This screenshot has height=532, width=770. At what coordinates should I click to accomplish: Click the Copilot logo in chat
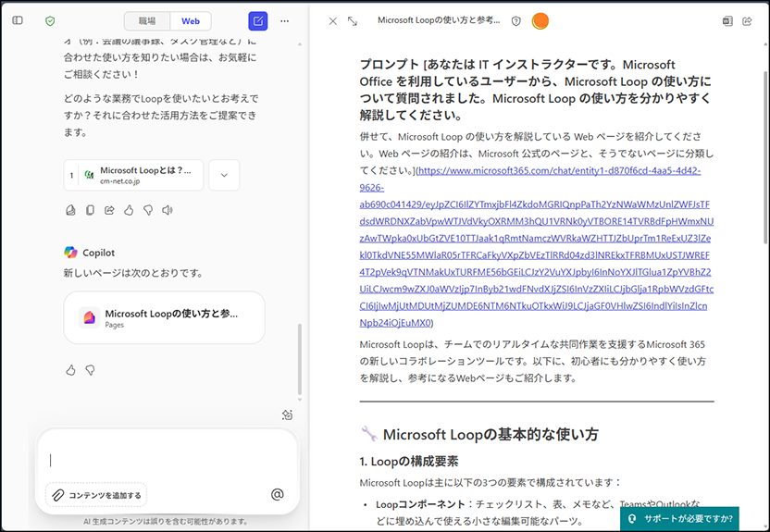[70, 253]
